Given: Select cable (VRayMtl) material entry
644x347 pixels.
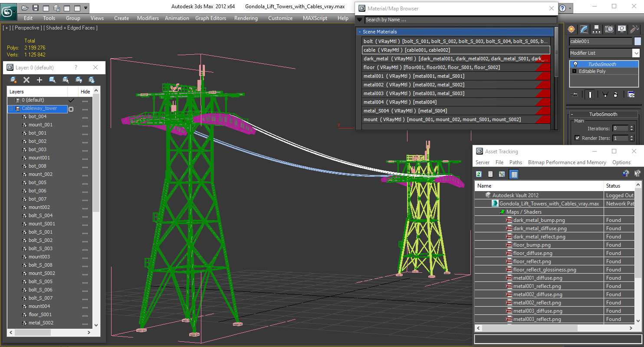Looking at the screenshot, I should click(456, 50).
